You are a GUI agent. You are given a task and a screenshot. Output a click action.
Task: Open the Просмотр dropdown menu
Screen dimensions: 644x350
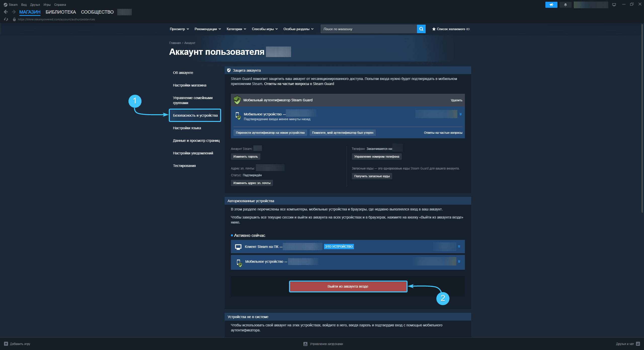[x=179, y=29]
